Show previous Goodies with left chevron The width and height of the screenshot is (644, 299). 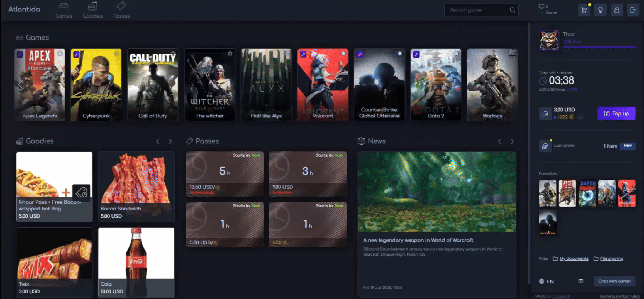click(x=158, y=141)
